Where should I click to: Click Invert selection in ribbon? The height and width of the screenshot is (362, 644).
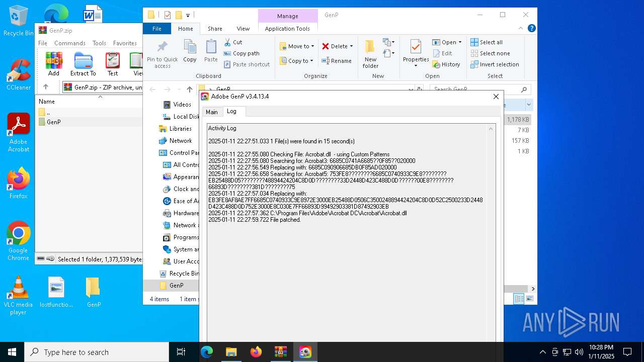click(495, 64)
